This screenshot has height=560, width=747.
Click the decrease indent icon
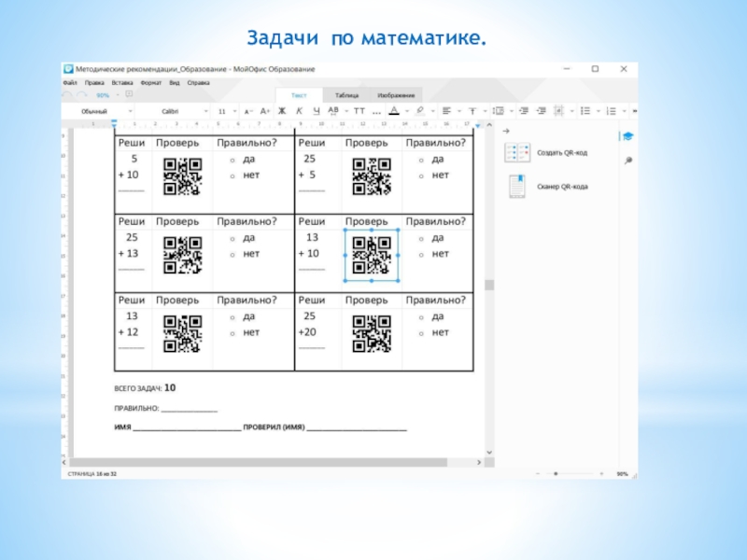pyautogui.click(x=524, y=111)
